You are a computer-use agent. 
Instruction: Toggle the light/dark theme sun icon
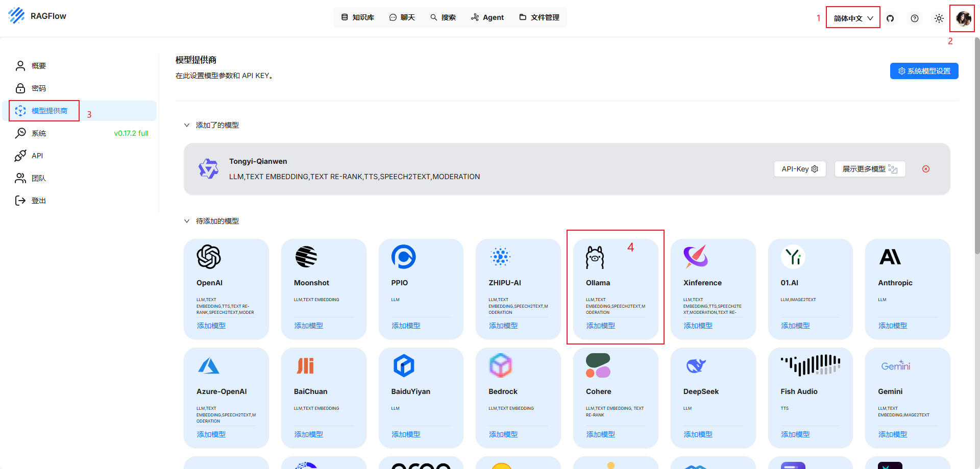(939, 18)
